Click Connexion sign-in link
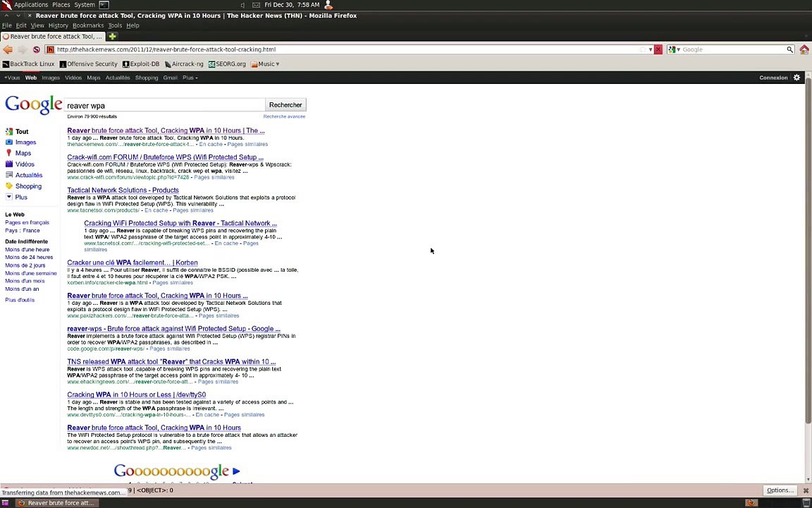Screen dimensions: 812x508 point(773,78)
